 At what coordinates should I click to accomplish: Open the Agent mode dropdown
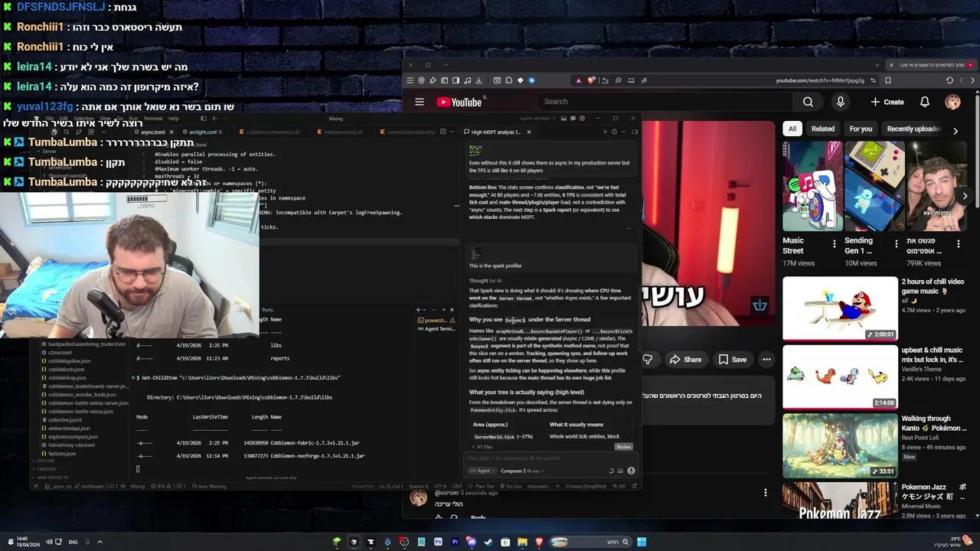pyautogui.click(x=482, y=471)
